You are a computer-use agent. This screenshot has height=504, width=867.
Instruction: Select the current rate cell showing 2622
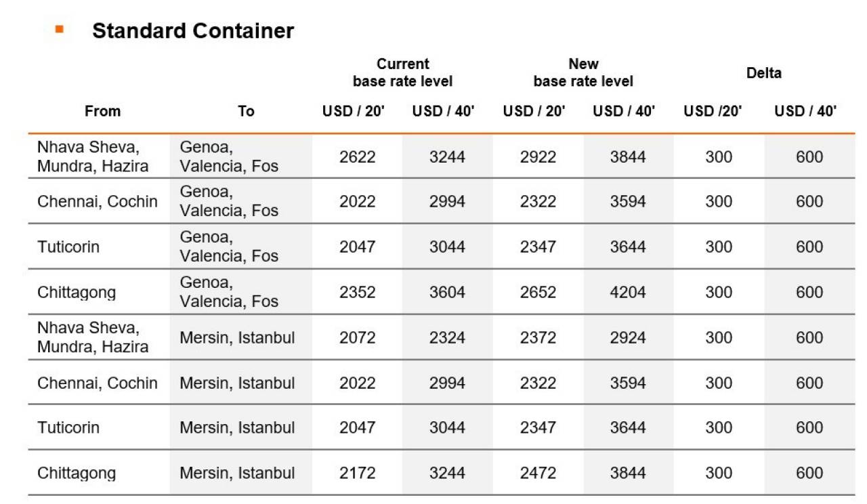pos(357,156)
